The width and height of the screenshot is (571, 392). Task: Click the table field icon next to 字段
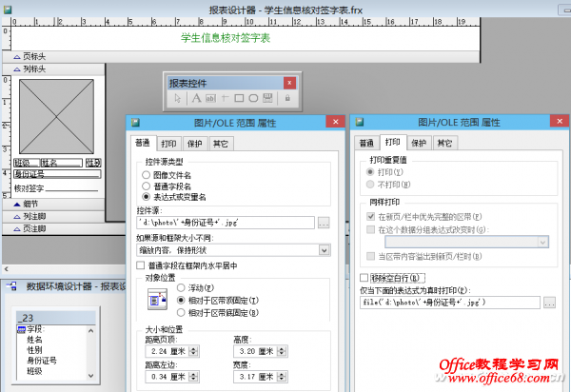pyautogui.click(x=22, y=330)
